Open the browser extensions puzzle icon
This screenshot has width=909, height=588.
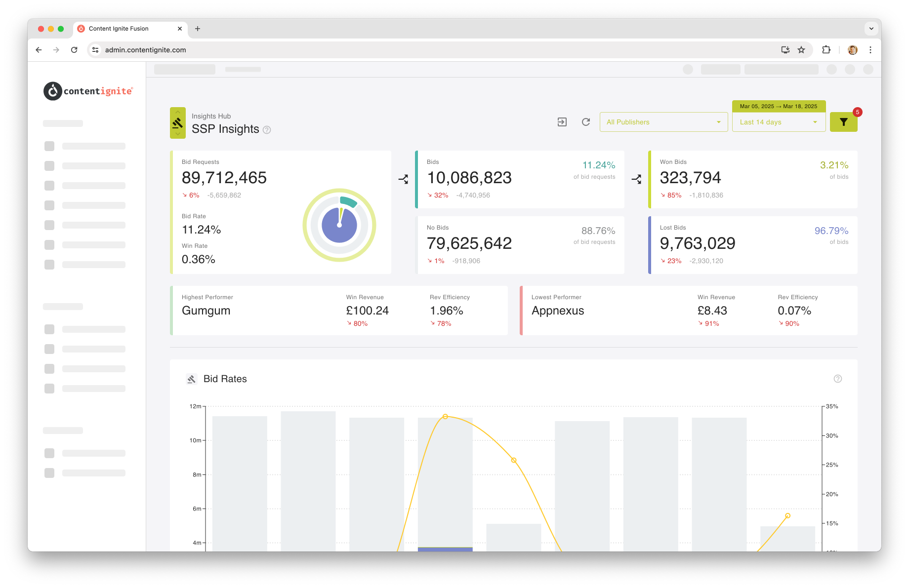pyautogui.click(x=826, y=50)
